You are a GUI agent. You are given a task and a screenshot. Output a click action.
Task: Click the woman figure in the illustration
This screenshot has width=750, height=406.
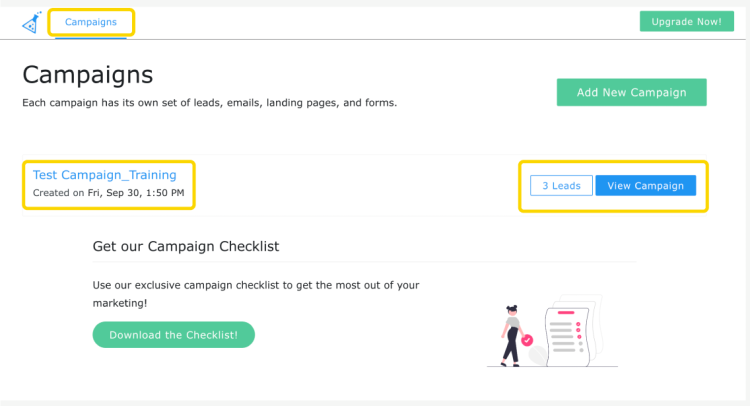(x=512, y=336)
